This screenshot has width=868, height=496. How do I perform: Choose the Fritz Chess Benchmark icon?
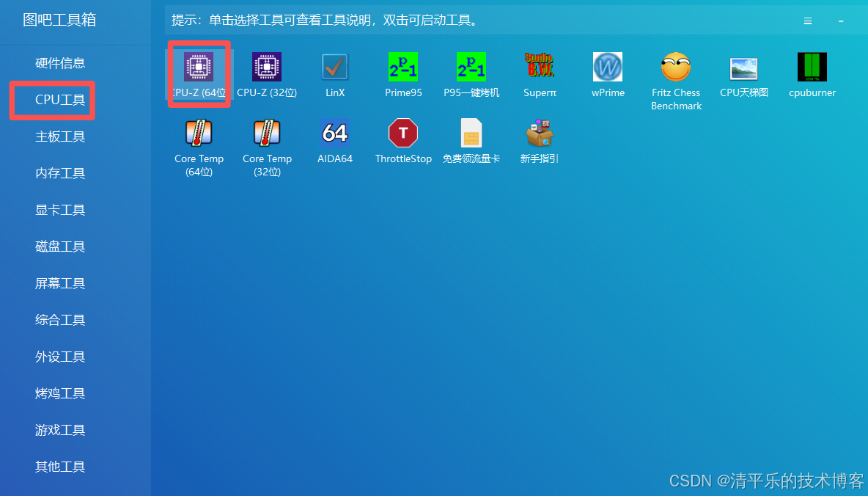(x=676, y=67)
